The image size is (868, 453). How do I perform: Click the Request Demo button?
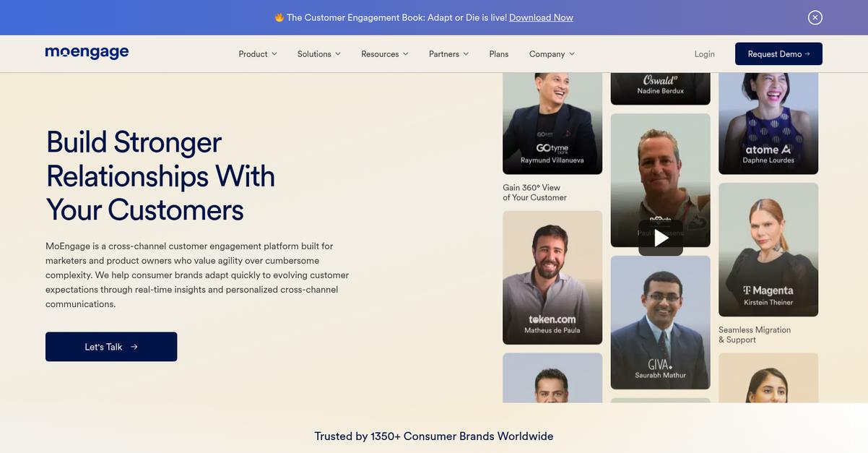778,54
